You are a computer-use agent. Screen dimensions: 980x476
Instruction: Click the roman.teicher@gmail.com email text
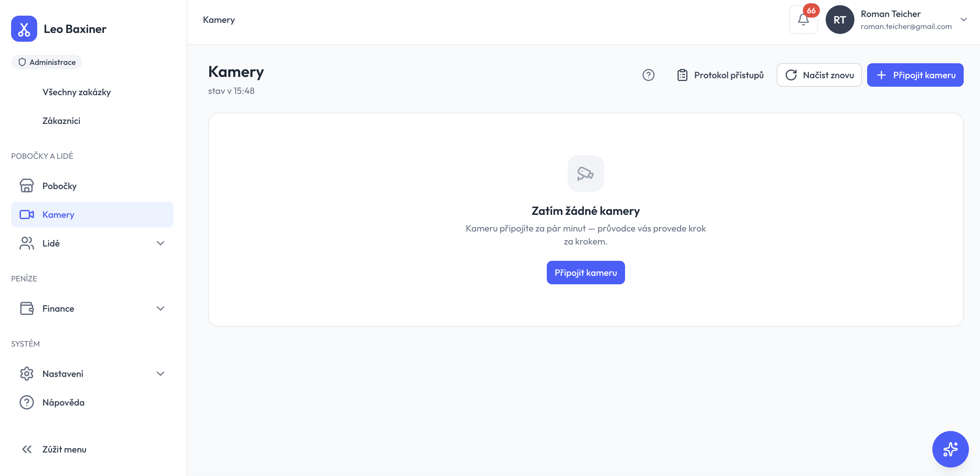pyautogui.click(x=906, y=27)
